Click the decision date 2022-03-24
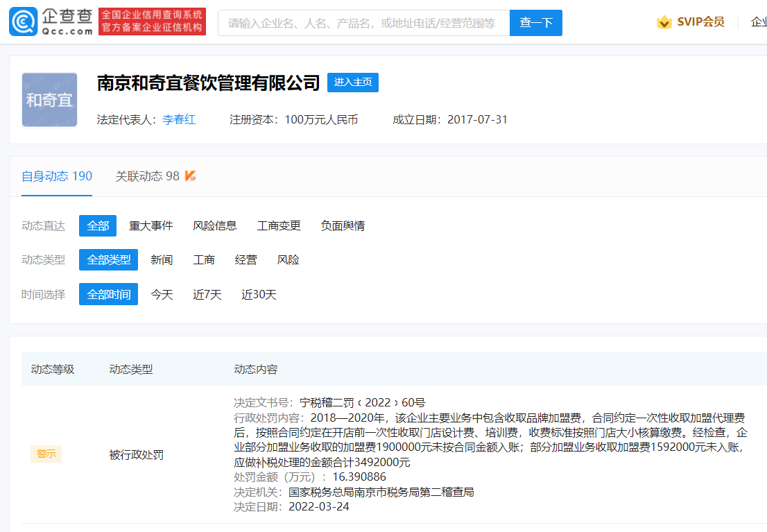The width and height of the screenshot is (767, 532). pos(319,506)
